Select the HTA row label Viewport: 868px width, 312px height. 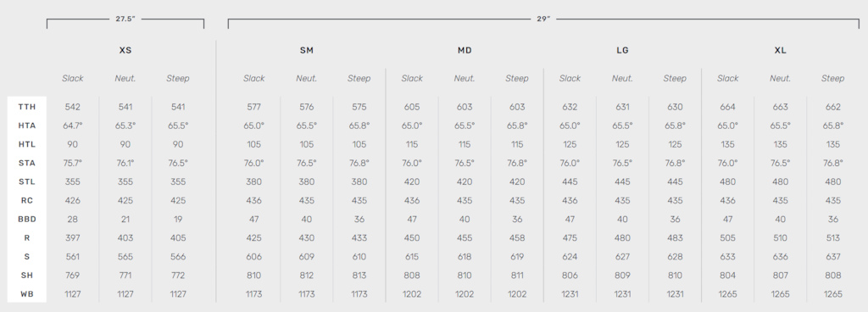(x=26, y=125)
